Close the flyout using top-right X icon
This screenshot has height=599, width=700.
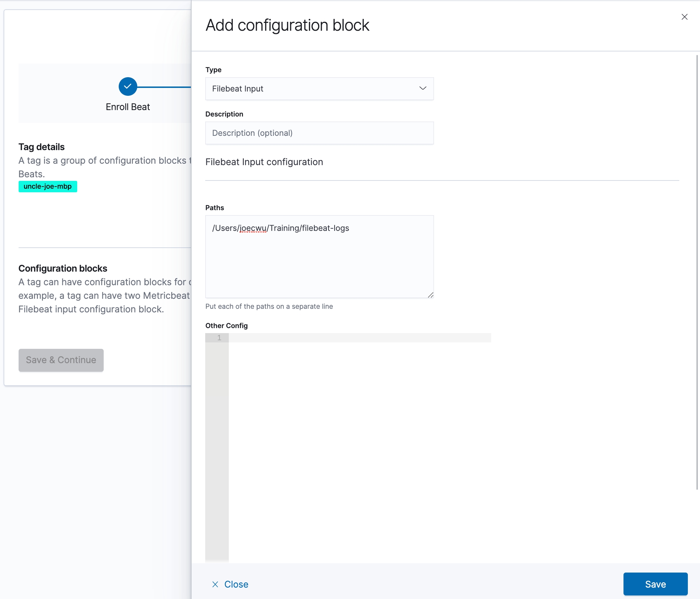point(684,17)
